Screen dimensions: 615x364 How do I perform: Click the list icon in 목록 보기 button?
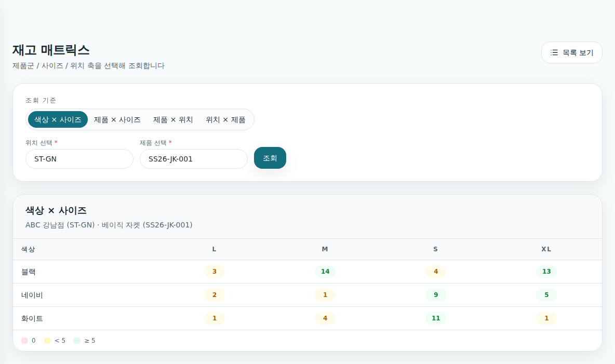tap(554, 52)
